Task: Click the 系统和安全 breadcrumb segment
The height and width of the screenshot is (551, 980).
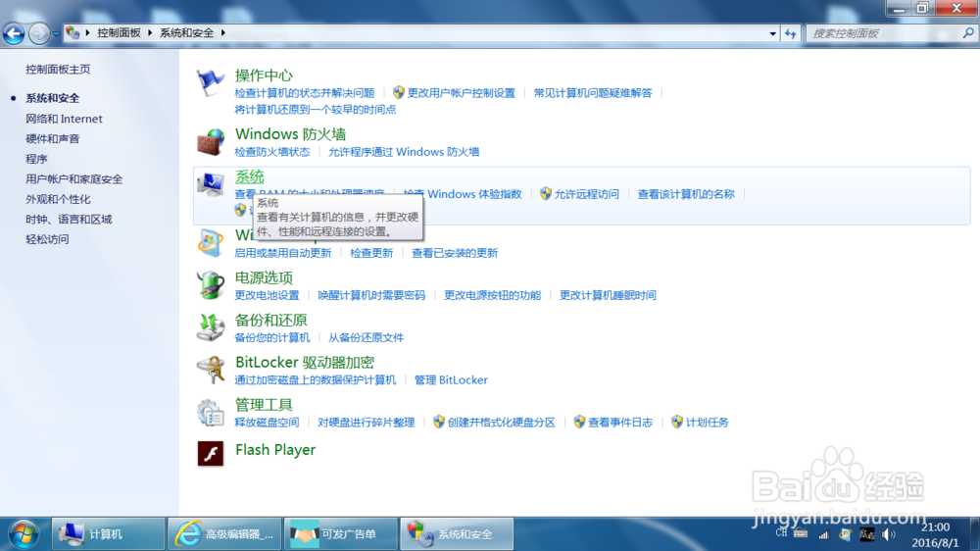Action: click(186, 32)
